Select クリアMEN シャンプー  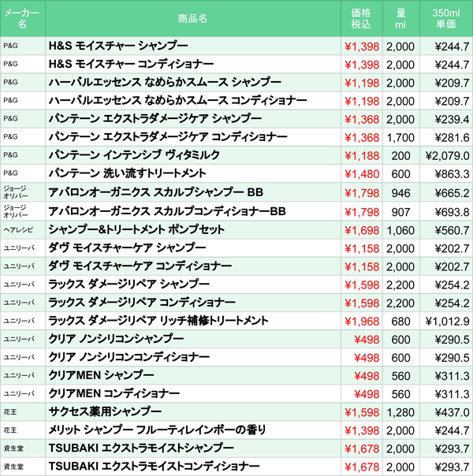[101, 375]
